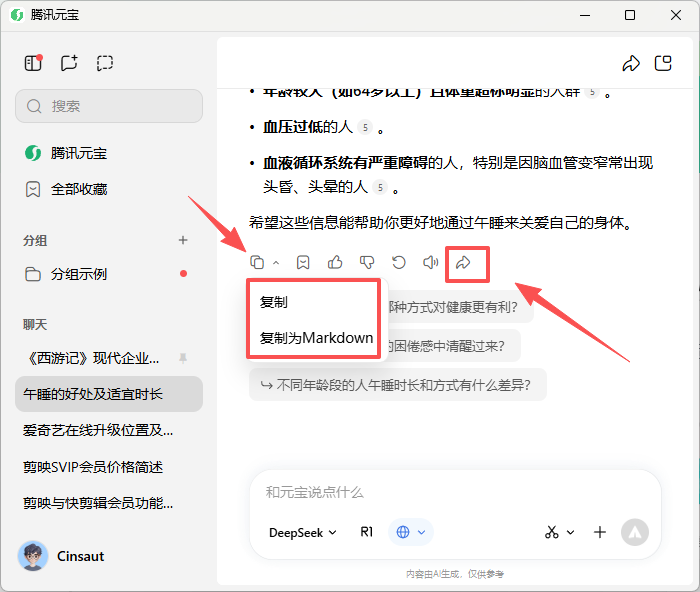Open the window pop-out icon in header

[663, 63]
